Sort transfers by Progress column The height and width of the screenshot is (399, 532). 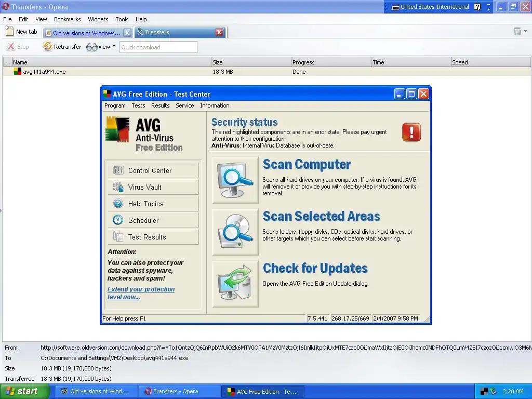[331, 62]
